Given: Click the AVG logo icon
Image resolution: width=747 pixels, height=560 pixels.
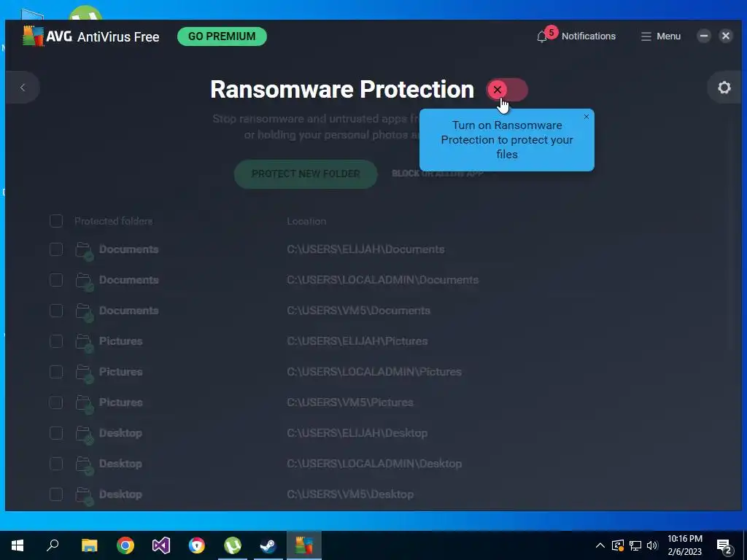Looking at the screenshot, I should pyautogui.click(x=33, y=36).
